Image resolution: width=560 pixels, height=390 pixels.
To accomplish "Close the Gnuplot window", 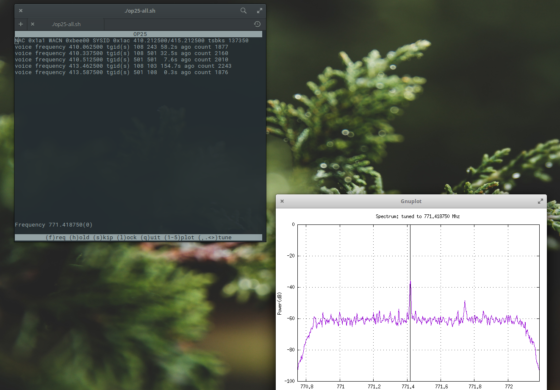I will click(282, 201).
